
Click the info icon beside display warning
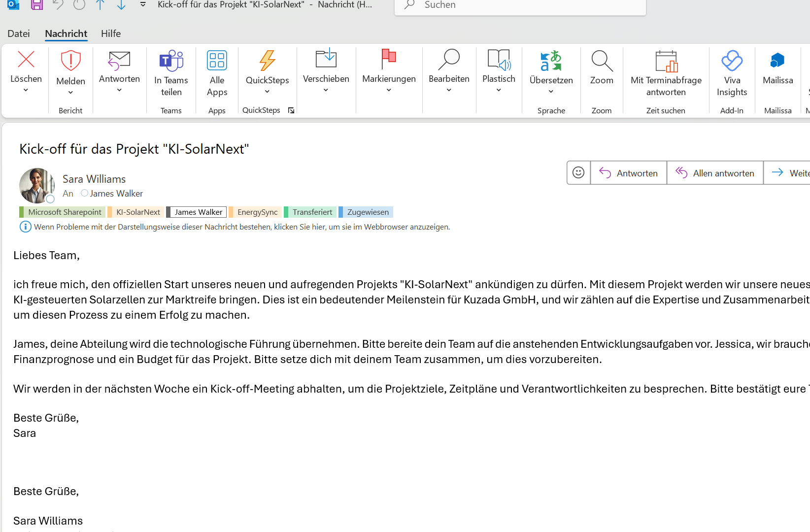pyautogui.click(x=25, y=227)
